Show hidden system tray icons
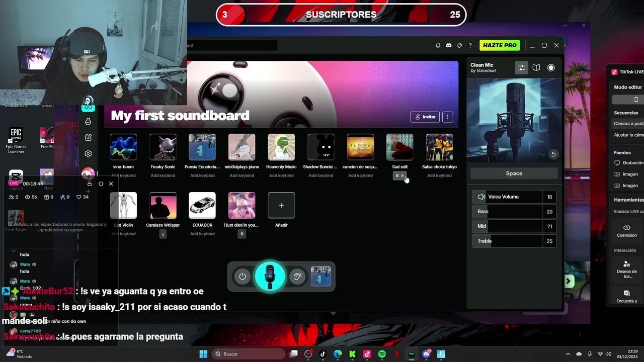The width and height of the screenshot is (644, 362). [x=568, y=354]
